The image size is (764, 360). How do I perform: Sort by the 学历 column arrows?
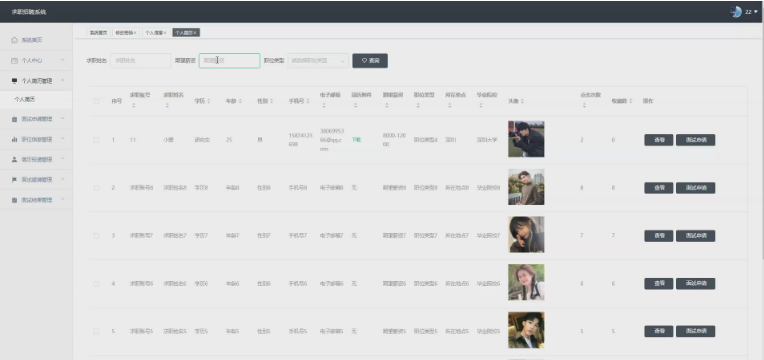click(209, 101)
